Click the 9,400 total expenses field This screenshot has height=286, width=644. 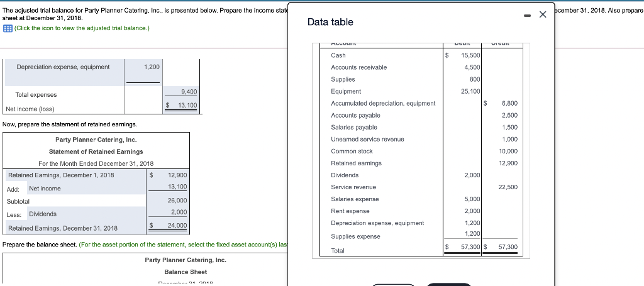pyautogui.click(x=182, y=92)
